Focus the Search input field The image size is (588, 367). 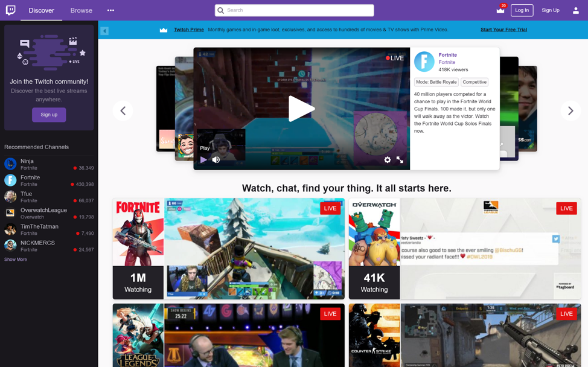tap(295, 10)
